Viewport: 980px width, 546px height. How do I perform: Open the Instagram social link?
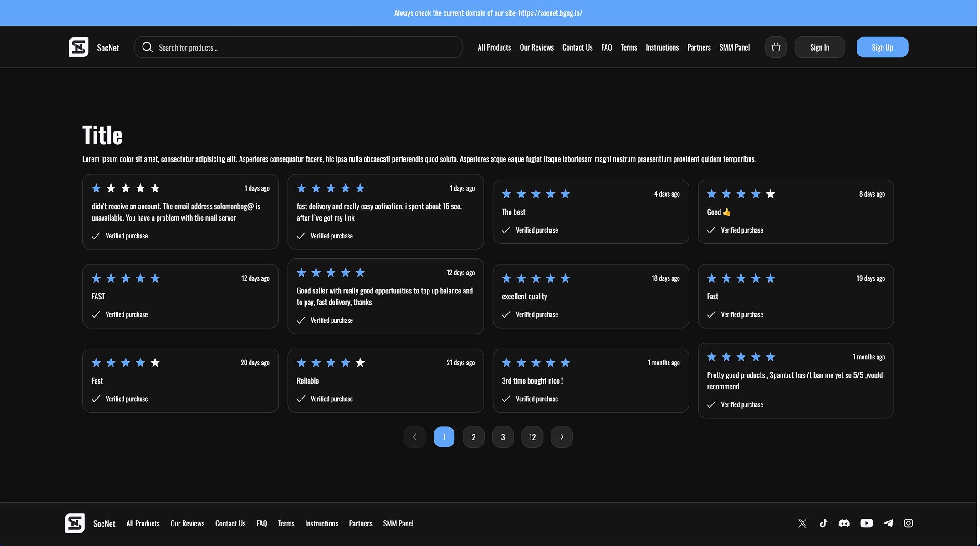909,523
